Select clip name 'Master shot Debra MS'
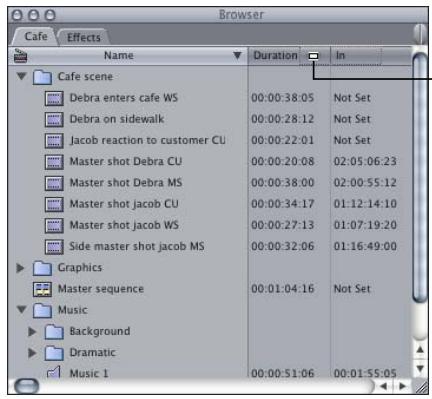This screenshot has height=399, width=432. (126, 183)
